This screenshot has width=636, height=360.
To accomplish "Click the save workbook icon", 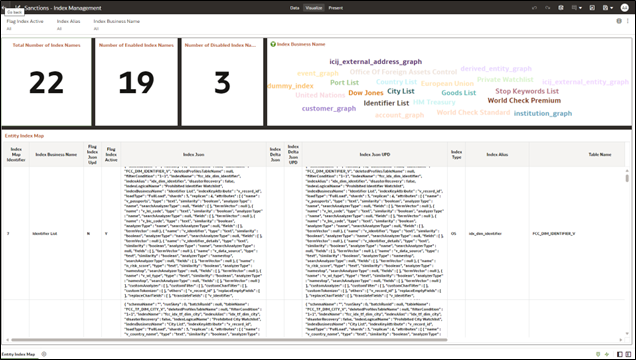I will click(605, 8).
